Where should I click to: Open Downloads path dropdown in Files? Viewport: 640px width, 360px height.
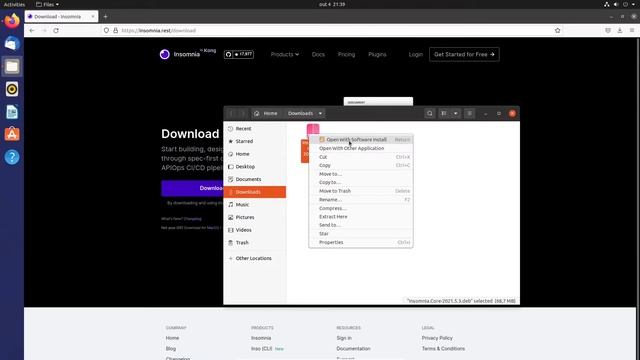pyautogui.click(x=320, y=113)
